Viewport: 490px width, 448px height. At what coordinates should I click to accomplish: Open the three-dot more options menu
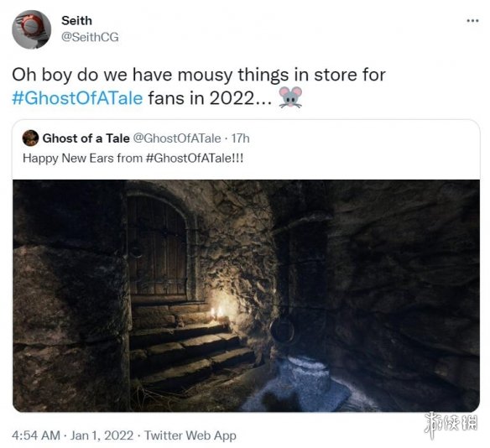coord(472,21)
